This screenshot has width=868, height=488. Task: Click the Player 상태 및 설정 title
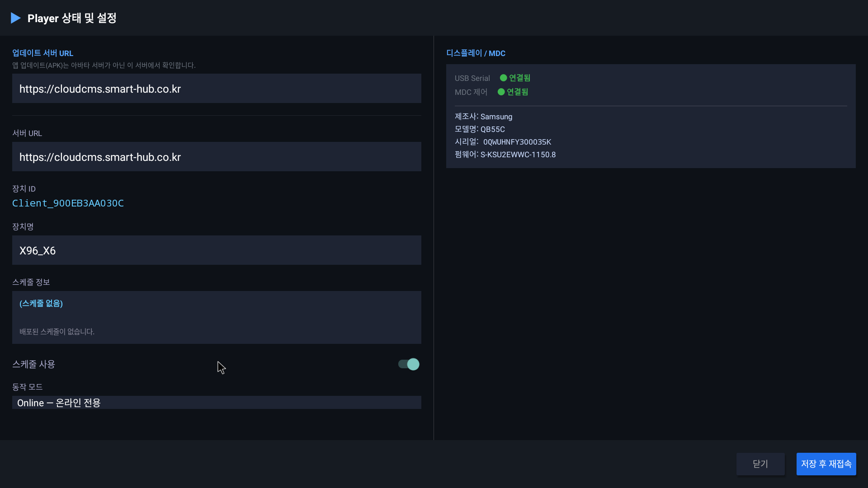[72, 18]
